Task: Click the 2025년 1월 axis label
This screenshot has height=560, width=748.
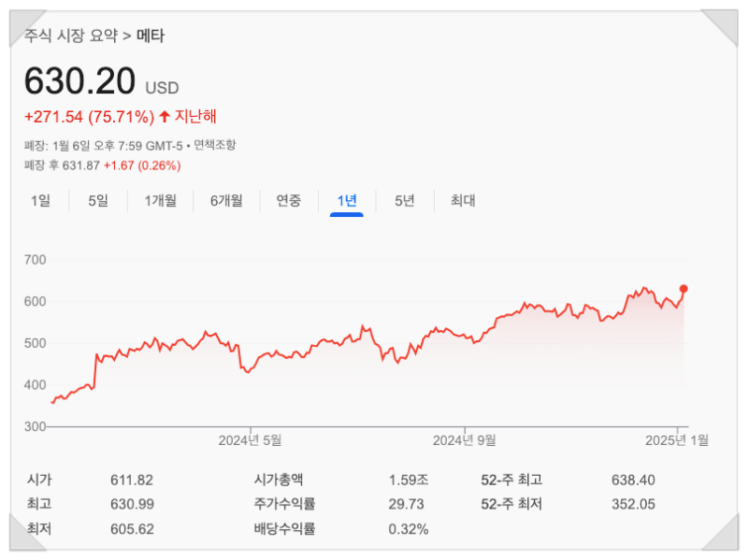Action: pyautogui.click(x=677, y=440)
